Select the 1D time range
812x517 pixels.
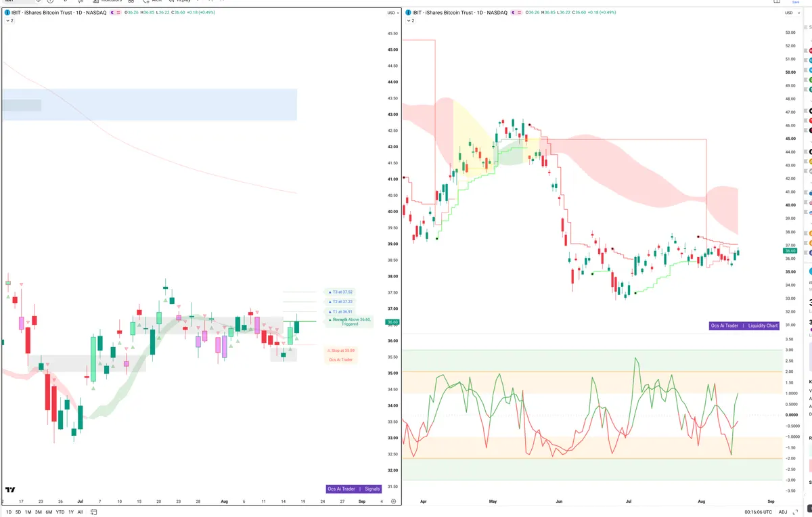(9, 512)
